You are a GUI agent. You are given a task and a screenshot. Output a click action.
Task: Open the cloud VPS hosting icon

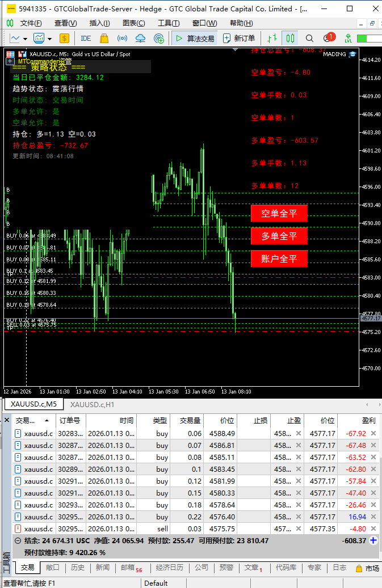point(140,38)
